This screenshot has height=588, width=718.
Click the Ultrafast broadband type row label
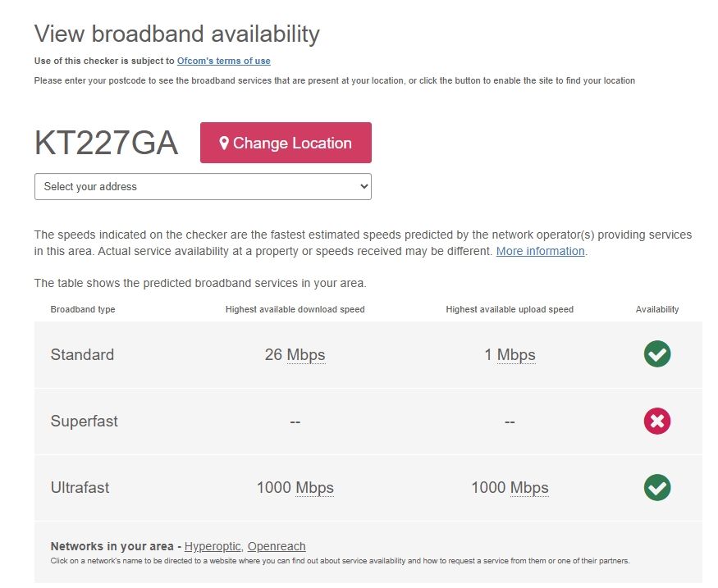click(80, 488)
